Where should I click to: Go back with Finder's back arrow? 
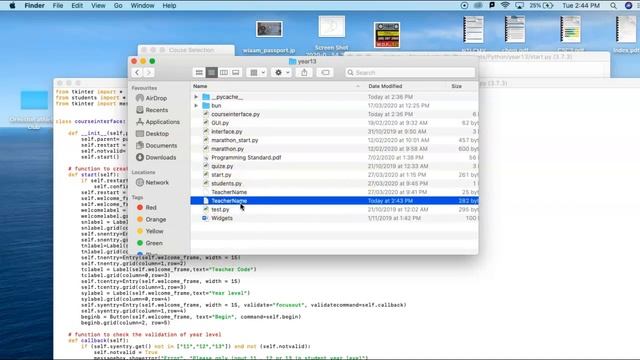[137, 73]
